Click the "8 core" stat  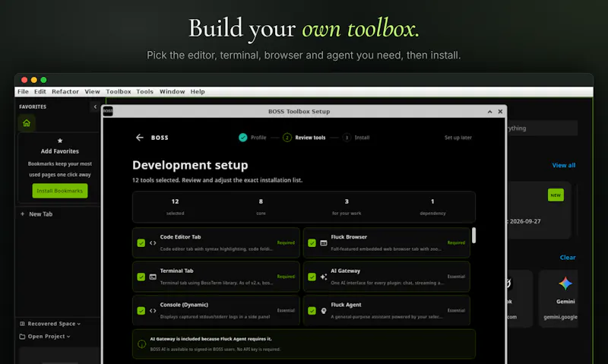261,207
